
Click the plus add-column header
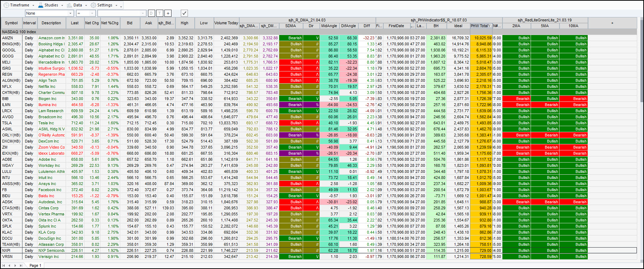point(612,23)
